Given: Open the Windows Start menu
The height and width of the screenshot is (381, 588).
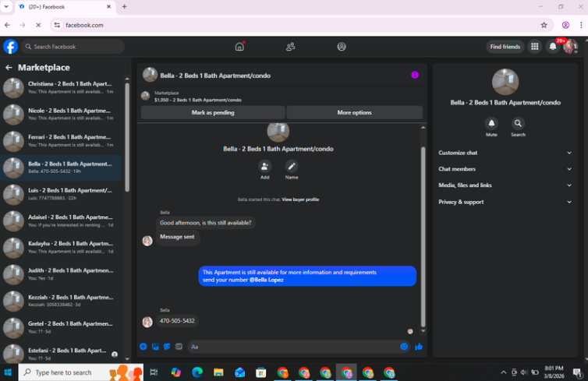Looking at the screenshot, I should point(9,372).
